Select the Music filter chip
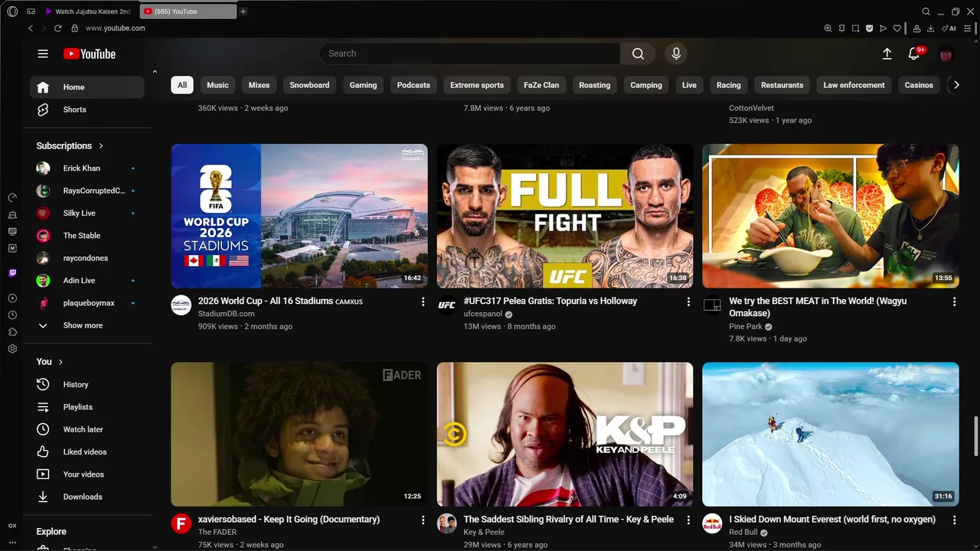980x551 pixels. coord(217,85)
